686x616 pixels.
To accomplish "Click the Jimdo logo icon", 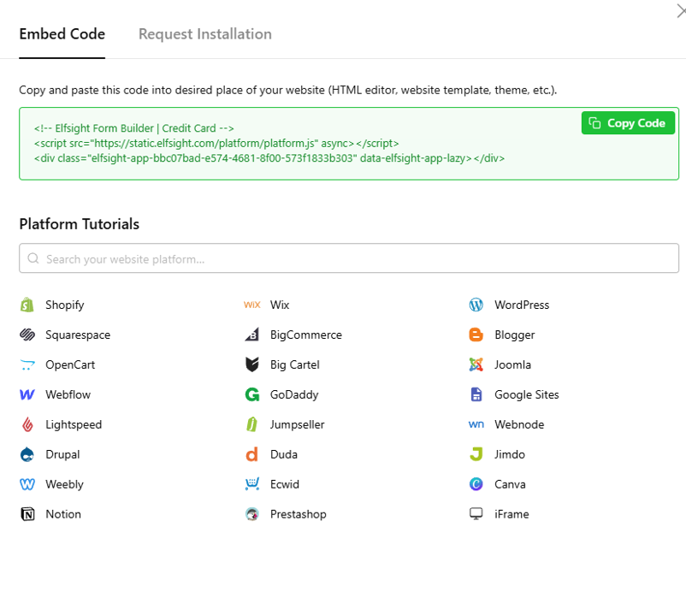I will point(476,454).
